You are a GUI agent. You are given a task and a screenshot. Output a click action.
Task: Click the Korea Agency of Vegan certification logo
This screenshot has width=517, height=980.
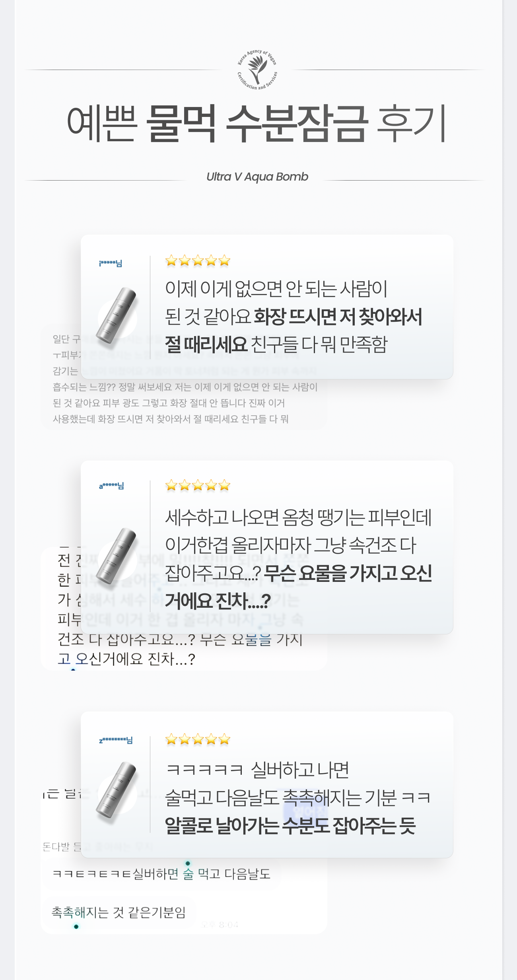(257, 69)
